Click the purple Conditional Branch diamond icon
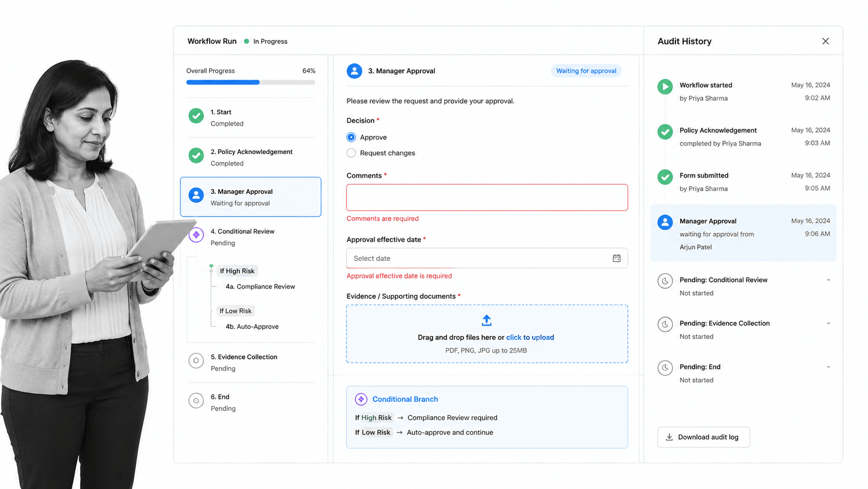 [361, 399]
